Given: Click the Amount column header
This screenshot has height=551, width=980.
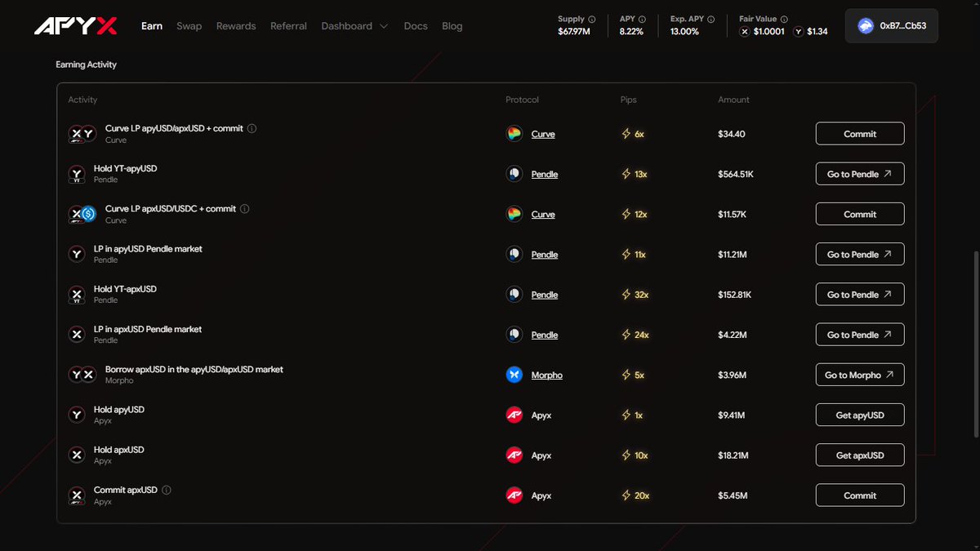Looking at the screenshot, I should coord(733,100).
